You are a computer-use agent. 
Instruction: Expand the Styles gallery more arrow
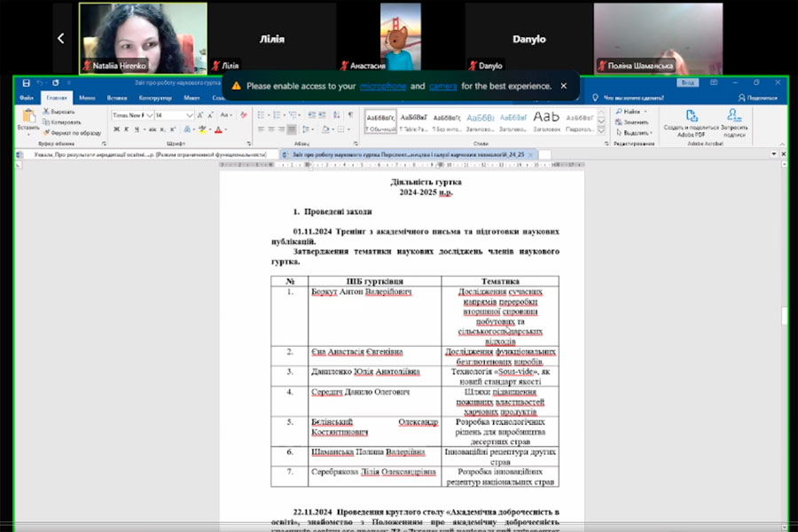[x=600, y=129]
